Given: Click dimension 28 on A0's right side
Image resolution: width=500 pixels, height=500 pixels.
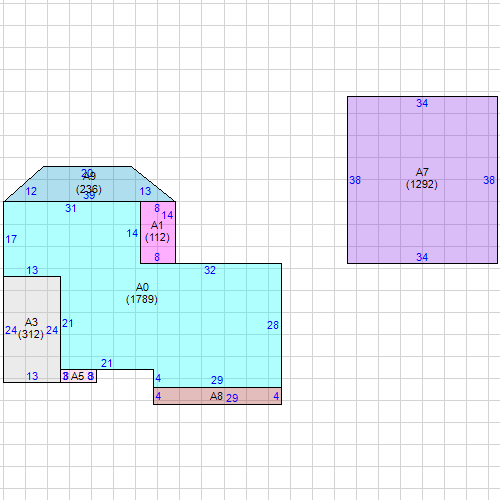Looking at the screenshot, I should pos(273,325).
